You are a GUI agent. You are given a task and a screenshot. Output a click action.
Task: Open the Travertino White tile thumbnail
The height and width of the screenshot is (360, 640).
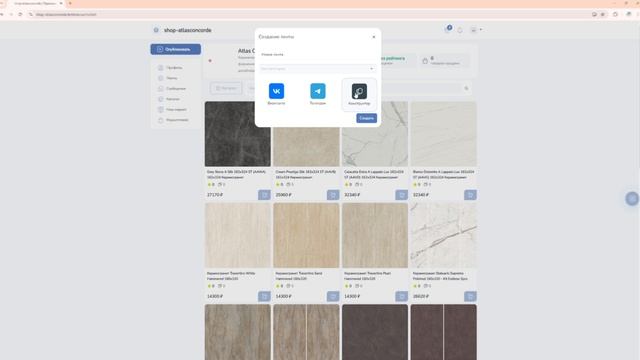click(x=238, y=235)
